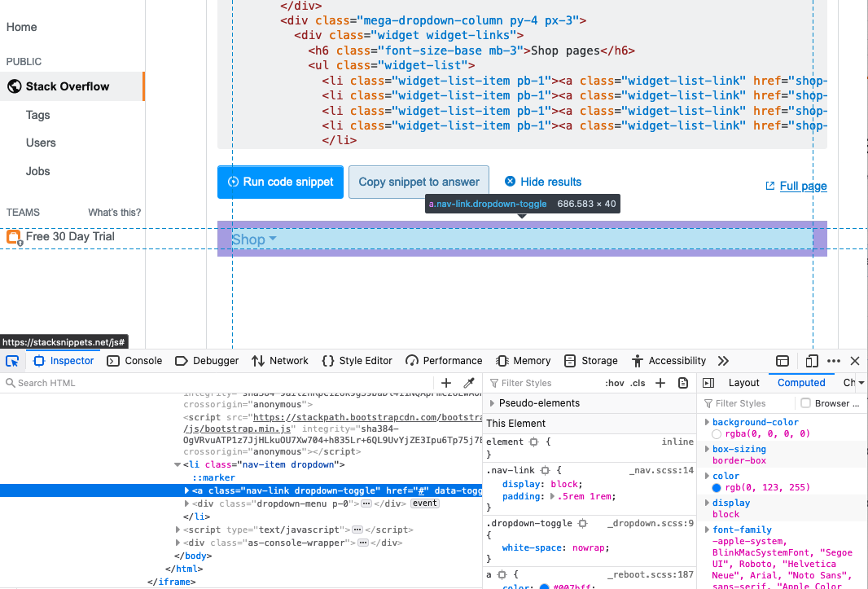Switch to the Computed tab
The height and width of the screenshot is (589, 868).
(x=801, y=383)
